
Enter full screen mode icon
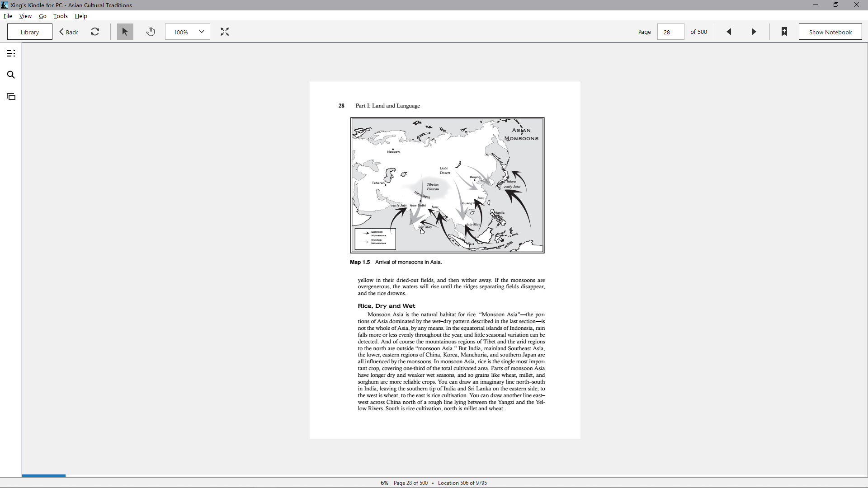pos(225,32)
